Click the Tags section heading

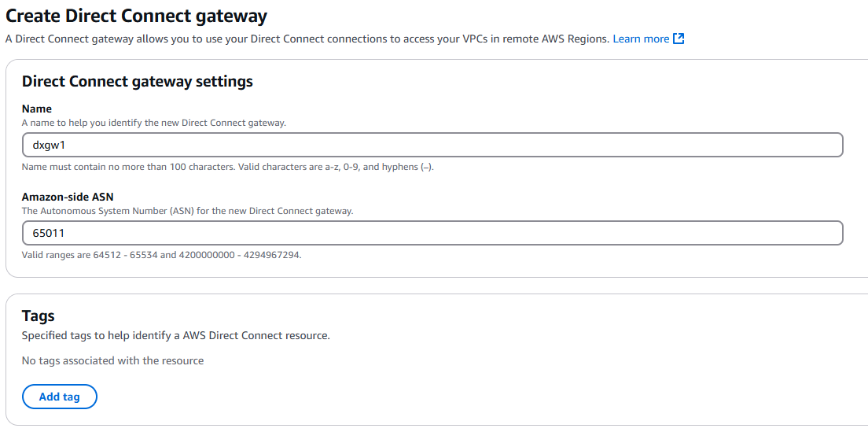coord(39,316)
